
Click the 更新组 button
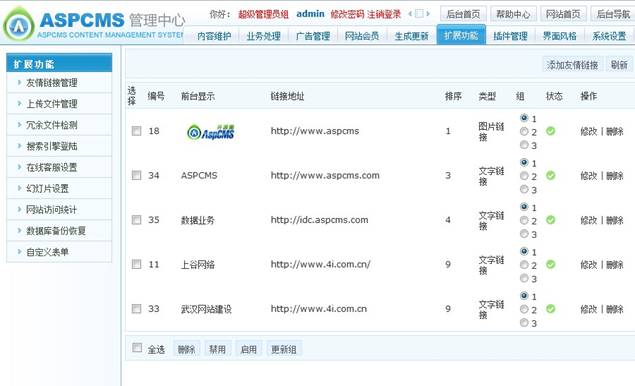[x=284, y=349]
